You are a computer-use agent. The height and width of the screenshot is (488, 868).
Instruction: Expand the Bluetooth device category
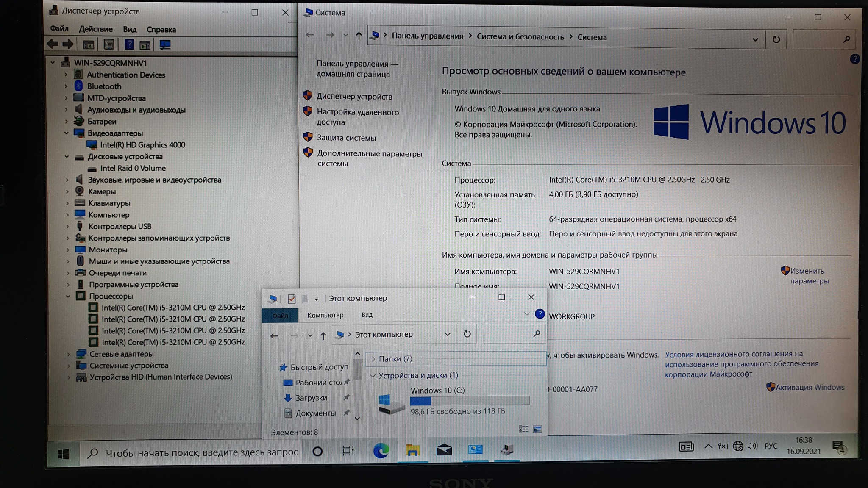(66, 86)
